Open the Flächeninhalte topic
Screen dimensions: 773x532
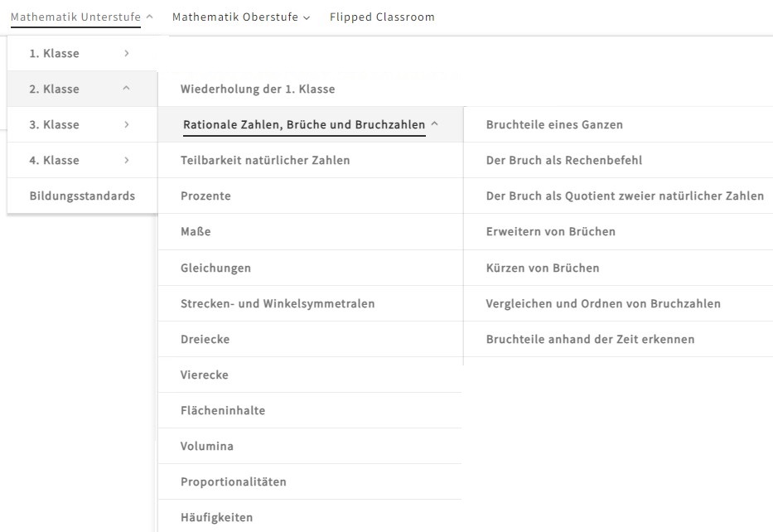pyautogui.click(x=223, y=411)
